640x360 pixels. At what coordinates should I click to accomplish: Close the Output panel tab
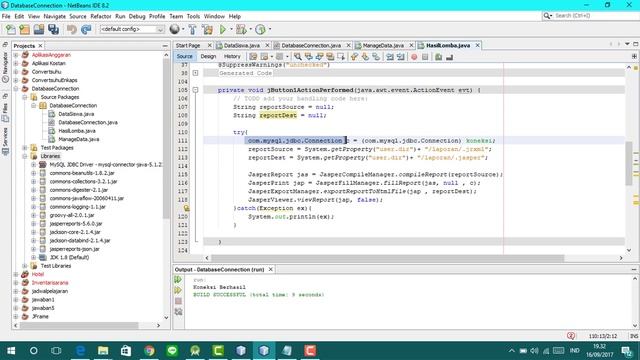tap(270, 269)
